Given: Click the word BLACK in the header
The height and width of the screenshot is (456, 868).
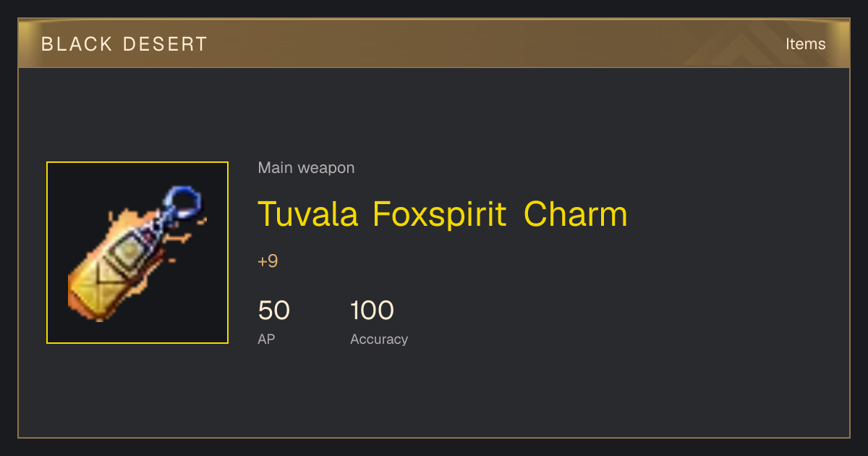Looking at the screenshot, I should tap(77, 44).
